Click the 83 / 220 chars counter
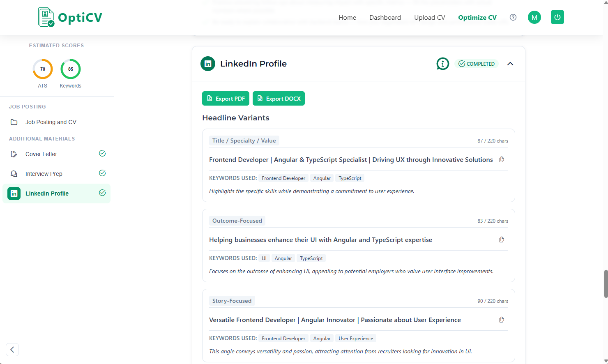Image resolution: width=608 pixels, height=364 pixels. (493, 221)
